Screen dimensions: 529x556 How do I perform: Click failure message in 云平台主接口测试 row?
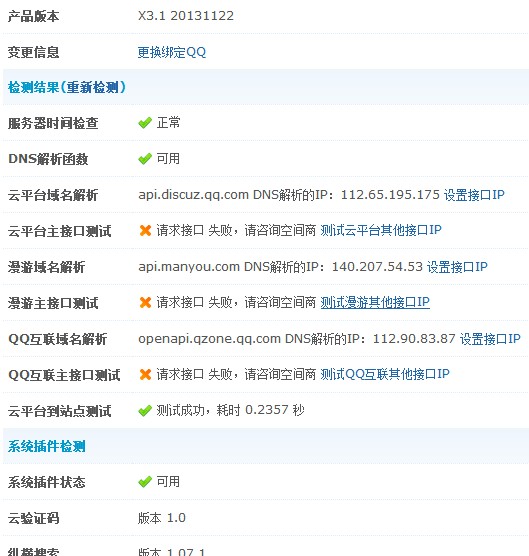[236, 230]
